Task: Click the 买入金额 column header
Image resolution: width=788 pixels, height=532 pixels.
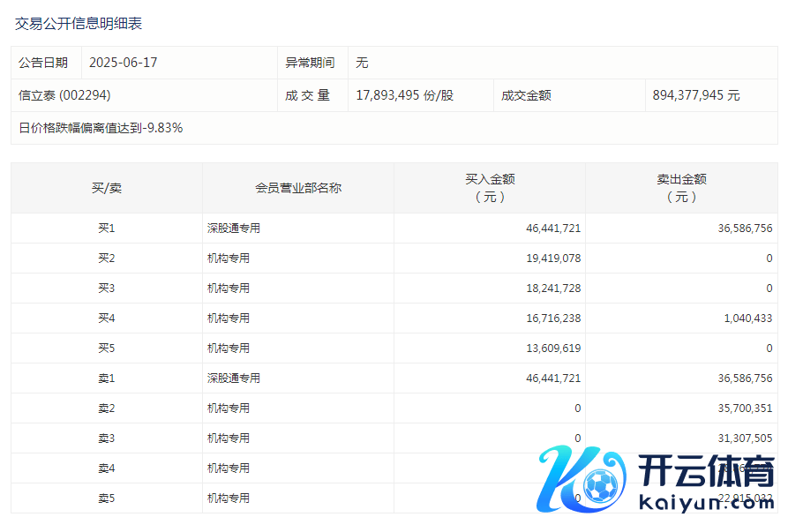Action: pyautogui.click(x=490, y=188)
